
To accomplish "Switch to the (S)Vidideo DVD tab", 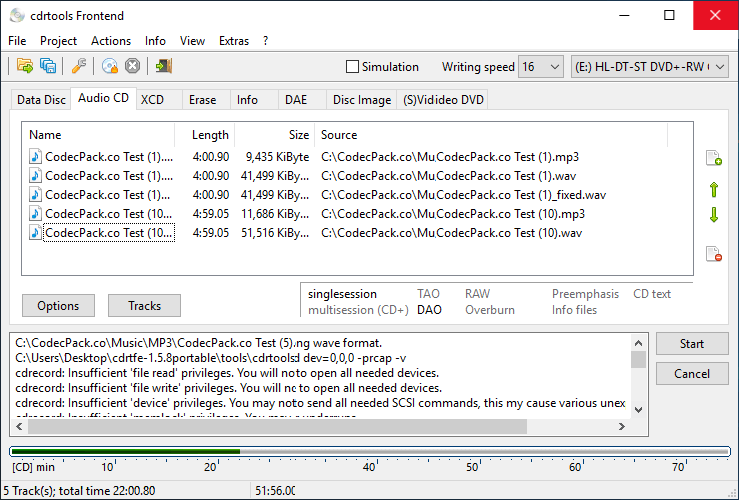I will [x=443, y=100].
